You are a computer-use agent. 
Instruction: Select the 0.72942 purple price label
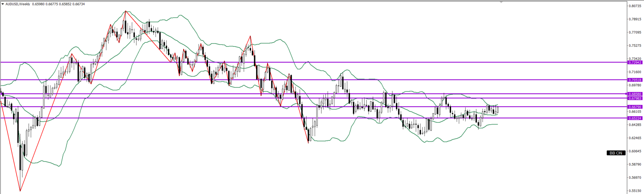coord(635,63)
